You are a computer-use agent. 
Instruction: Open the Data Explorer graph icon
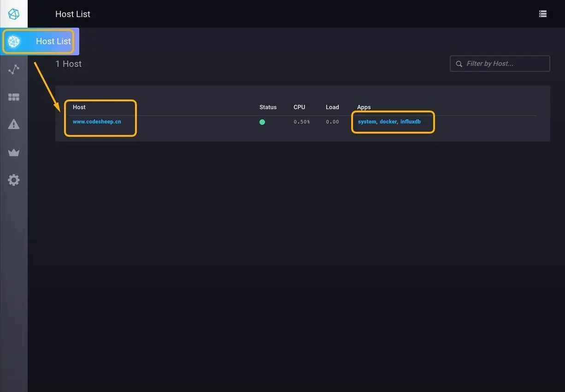tap(14, 70)
